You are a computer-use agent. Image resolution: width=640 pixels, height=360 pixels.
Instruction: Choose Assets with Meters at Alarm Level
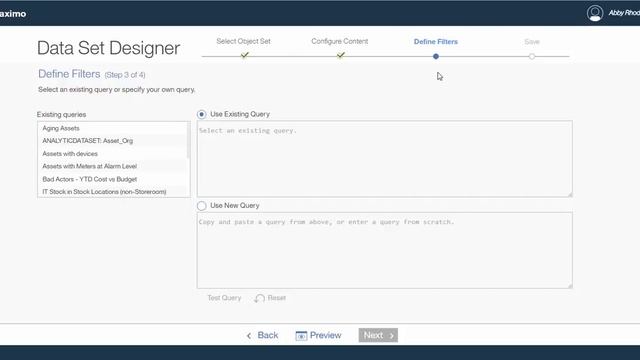pos(112,166)
